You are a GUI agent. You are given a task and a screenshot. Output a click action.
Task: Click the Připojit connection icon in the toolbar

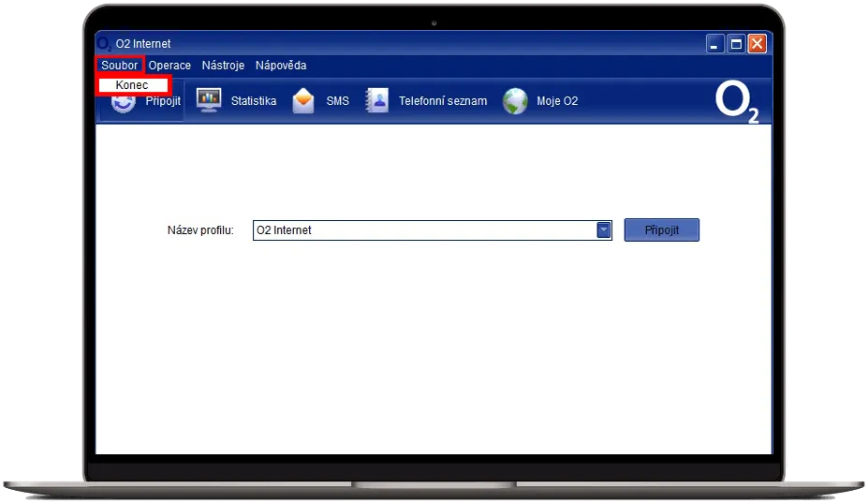(124, 103)
